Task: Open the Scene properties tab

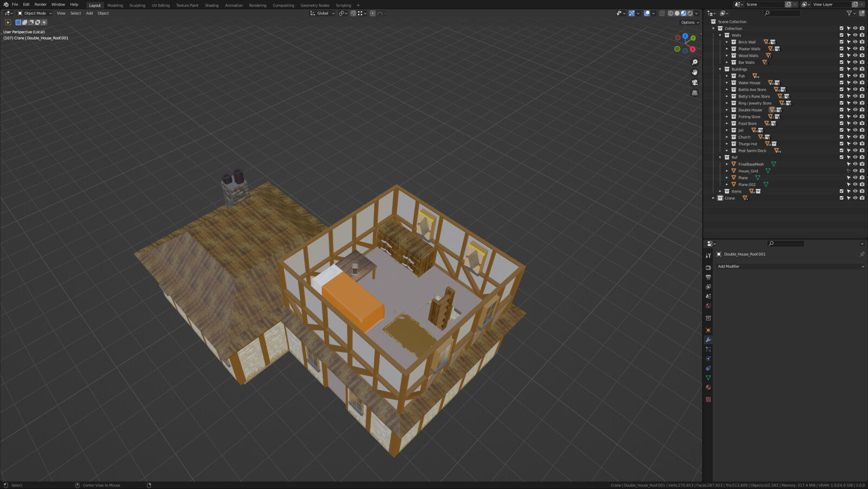Action: (708, 296)
